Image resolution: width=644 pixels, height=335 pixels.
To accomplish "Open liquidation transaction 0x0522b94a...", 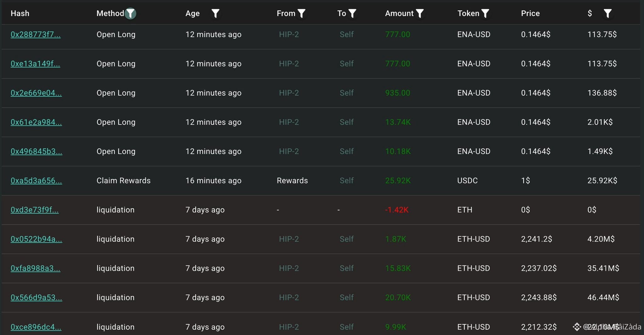I will (36, 239).
